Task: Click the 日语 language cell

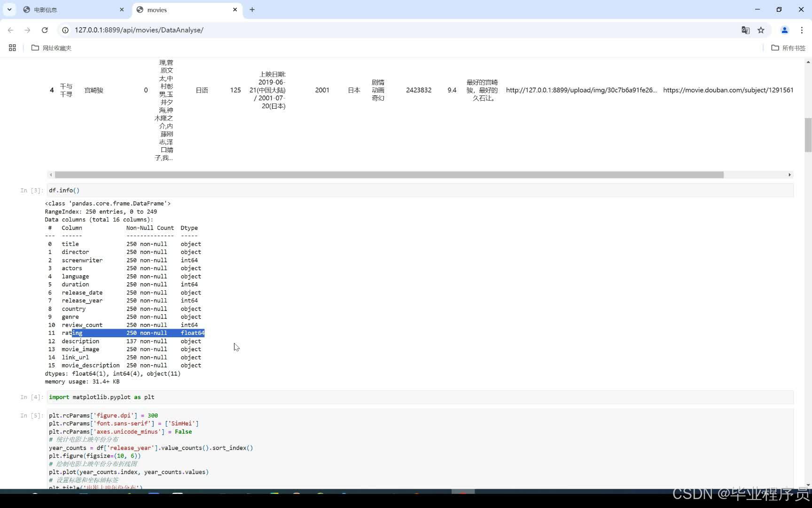Action: 202,90
